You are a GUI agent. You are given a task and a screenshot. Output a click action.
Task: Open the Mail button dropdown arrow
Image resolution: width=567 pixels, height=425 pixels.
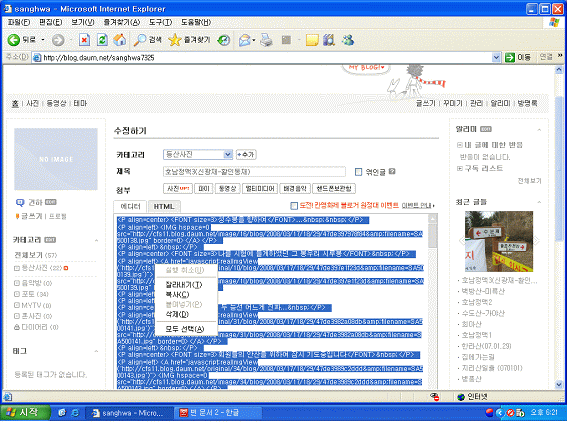(253, 40)
